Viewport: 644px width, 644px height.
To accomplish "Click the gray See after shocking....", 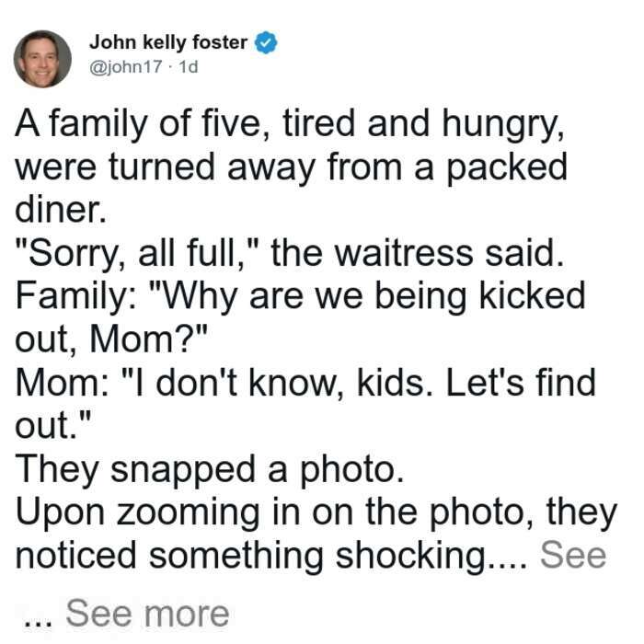I will coord(573,555).
